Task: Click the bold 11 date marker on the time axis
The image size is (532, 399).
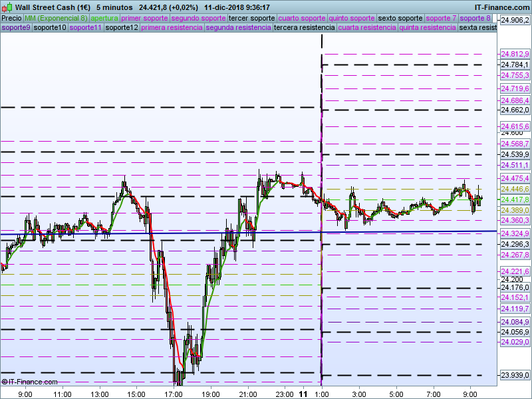Action: click(303, 394)
